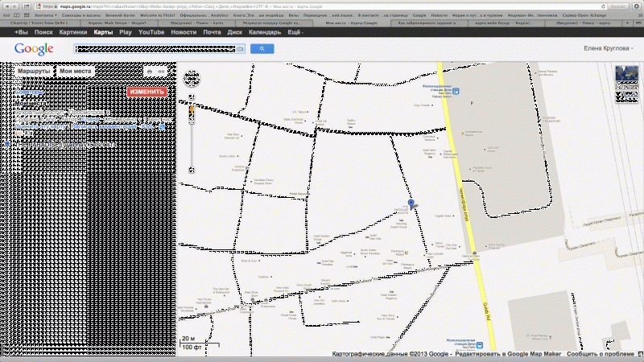Click the map pan compass control
The image size is (644, 362).
point(192,79)
